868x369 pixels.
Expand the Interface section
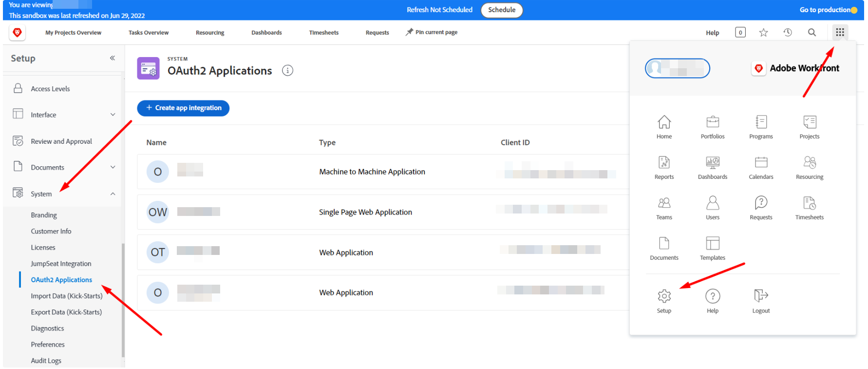113,115
